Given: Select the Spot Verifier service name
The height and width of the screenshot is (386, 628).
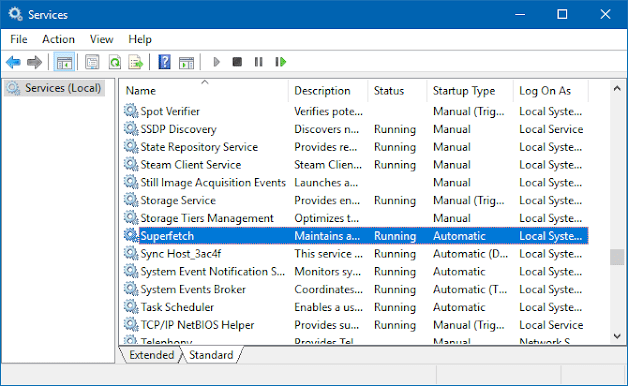Looking at the screenshot, I should point(170,111).
